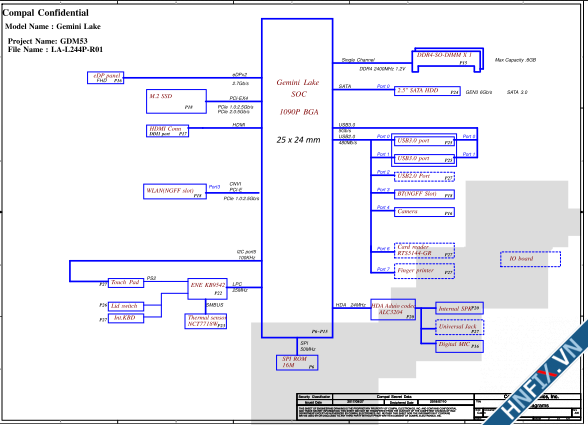
Task: Click the WLAN(NGFF slot) block
Action: [x=175, y=191]
